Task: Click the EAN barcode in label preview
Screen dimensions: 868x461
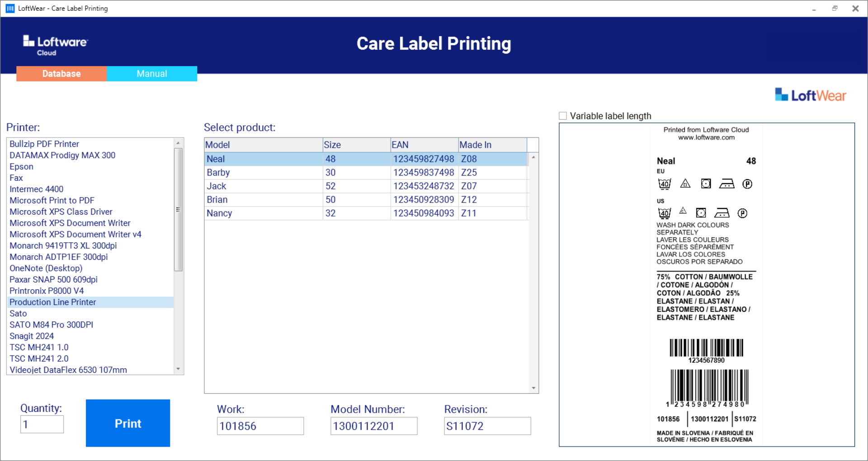Action: pos(707,388)
